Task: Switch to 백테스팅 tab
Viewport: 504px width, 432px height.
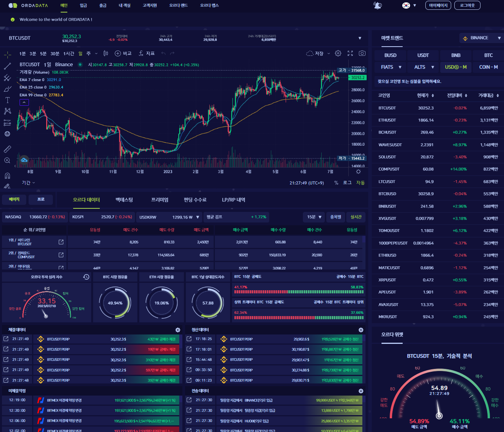Action: (x=124, y=200)
